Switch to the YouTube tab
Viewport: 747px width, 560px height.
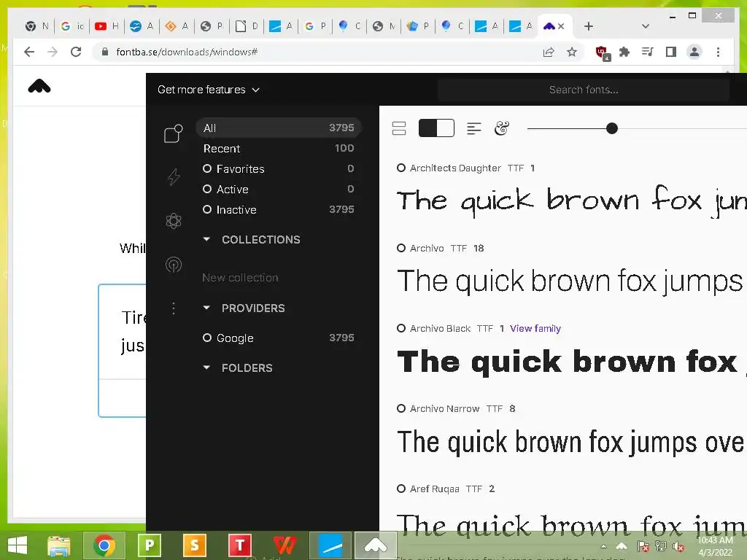pyautogui.click(x=107, y=26)
